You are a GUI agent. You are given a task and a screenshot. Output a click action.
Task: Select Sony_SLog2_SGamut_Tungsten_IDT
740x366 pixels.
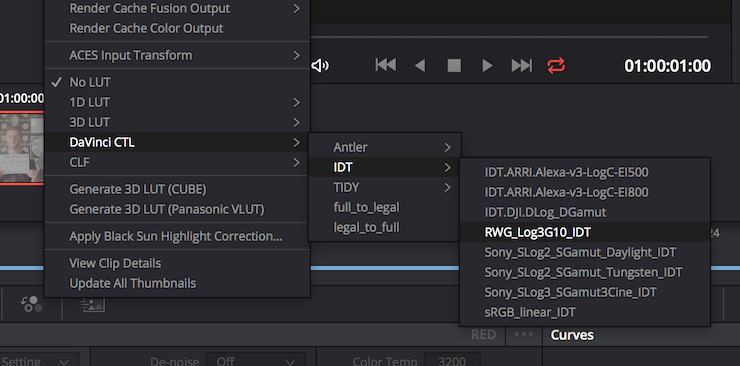pos(585,272)
